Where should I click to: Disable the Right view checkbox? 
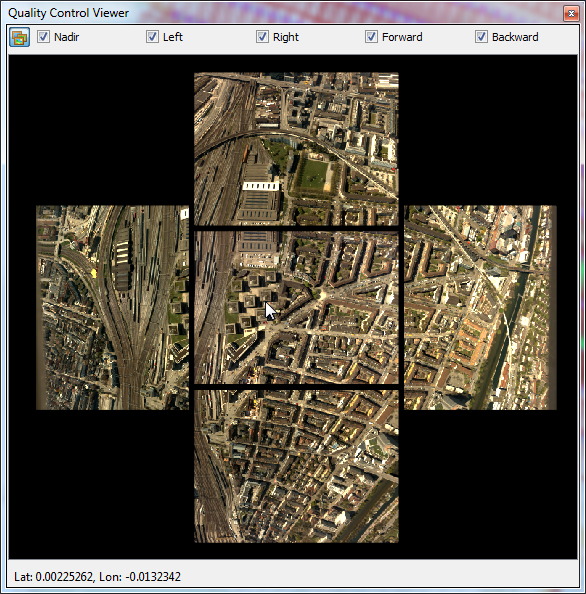click(x=262, y=37)
